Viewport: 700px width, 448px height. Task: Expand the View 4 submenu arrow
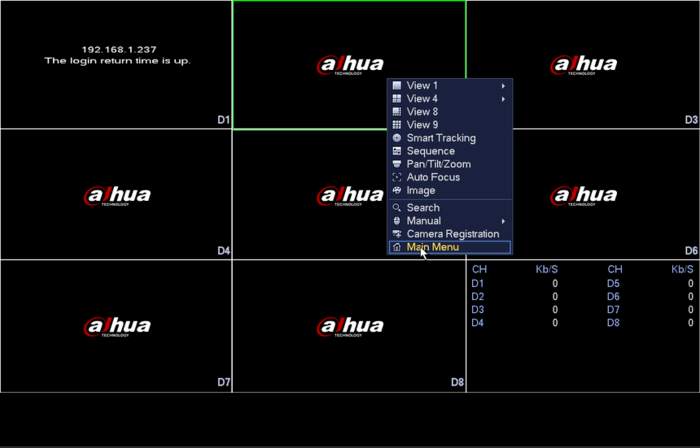pyautogui.click(x=503, y=99)
